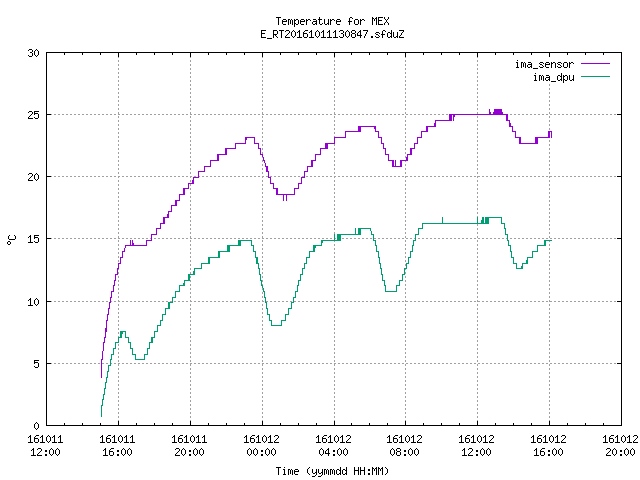640x480 pixels.
Task: Click the y-axis label 0
Action: (x=36, y=426)
